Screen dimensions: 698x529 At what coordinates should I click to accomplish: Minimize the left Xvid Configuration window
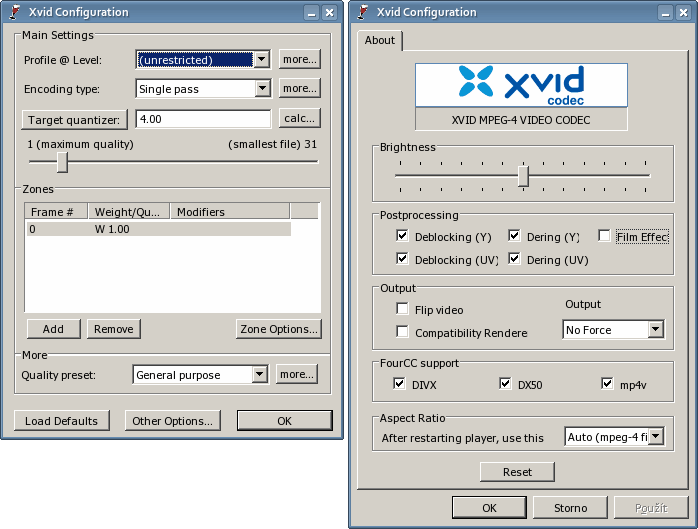[x=312, y=12]
